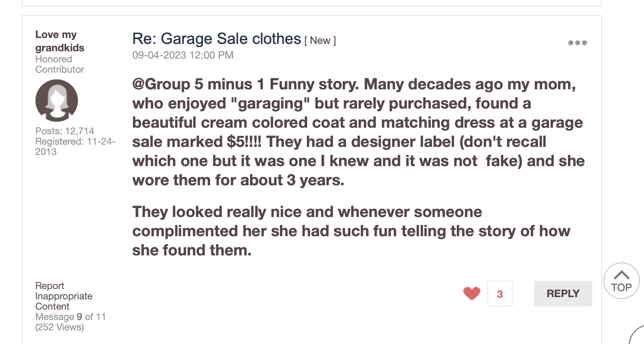Click the [ New ] post label
Screen dimensions: 644x344
320,41
